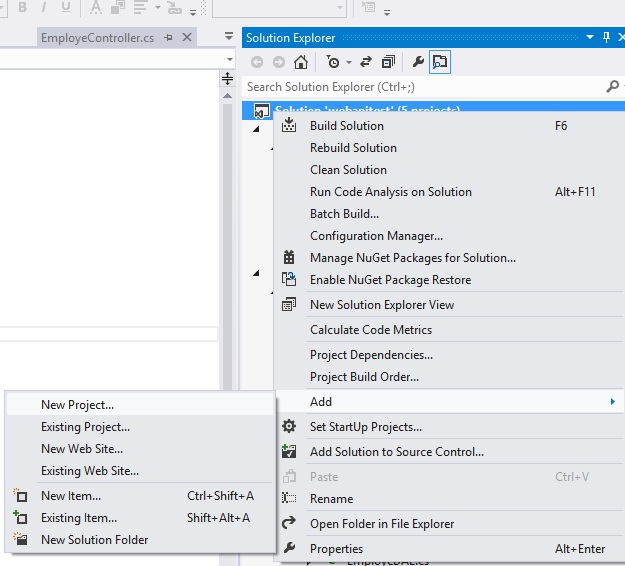Screen dimensions: 625x566
Task: Choose Enable NuGet Package Restore
Action: (450, 279)
